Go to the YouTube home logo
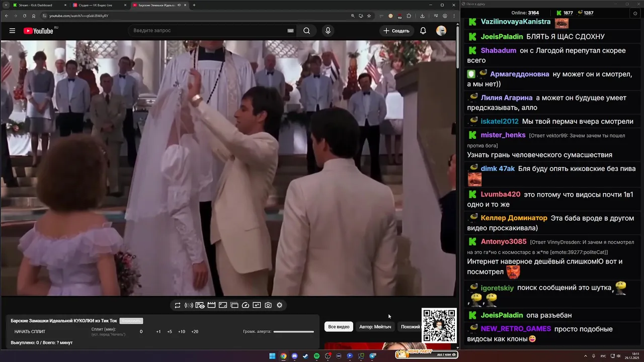This screenshot has width=644, height=362. 38,31
